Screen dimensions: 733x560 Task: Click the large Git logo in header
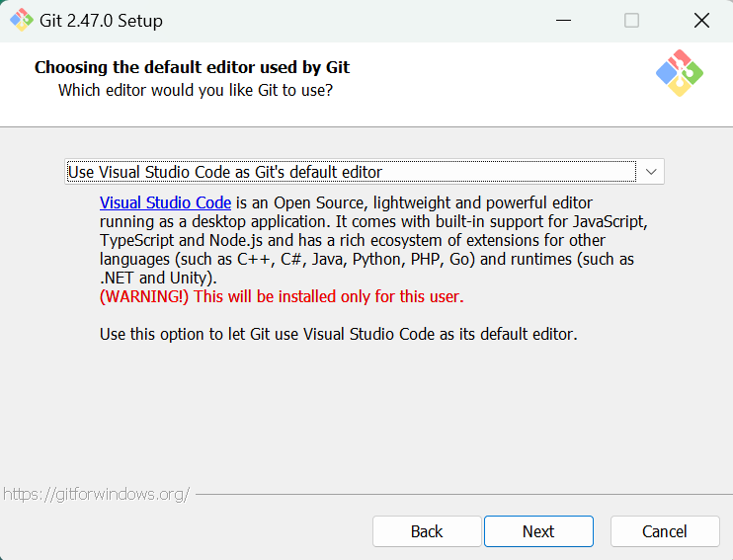680,73
